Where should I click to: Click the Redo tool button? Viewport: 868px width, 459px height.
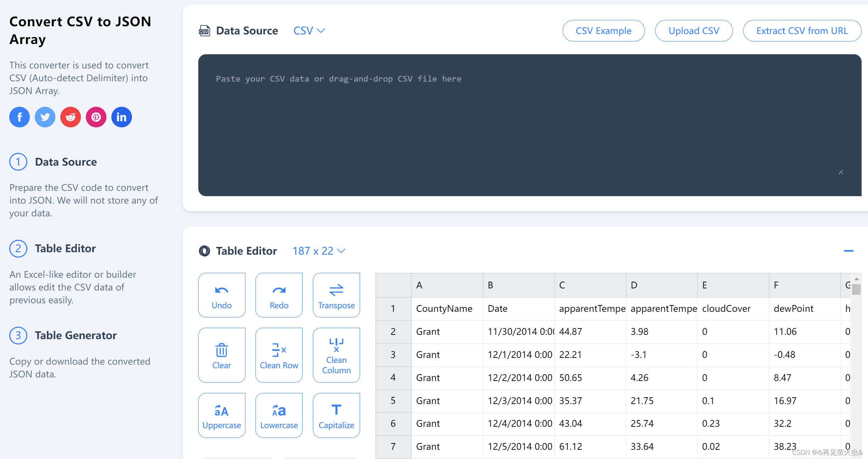279,295
